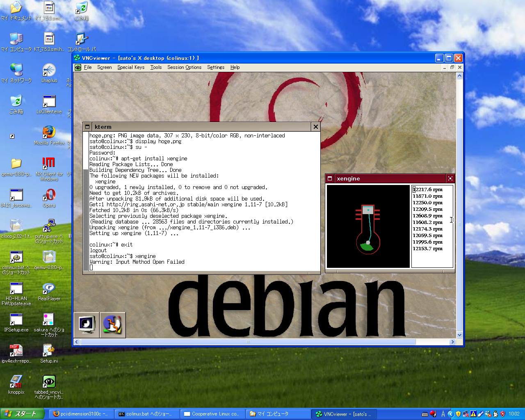The width and height of the screenshot is (525, 420).
Task: Open the VNCviewer File menu
Action: pyautogui.click(x=88, y=67)
